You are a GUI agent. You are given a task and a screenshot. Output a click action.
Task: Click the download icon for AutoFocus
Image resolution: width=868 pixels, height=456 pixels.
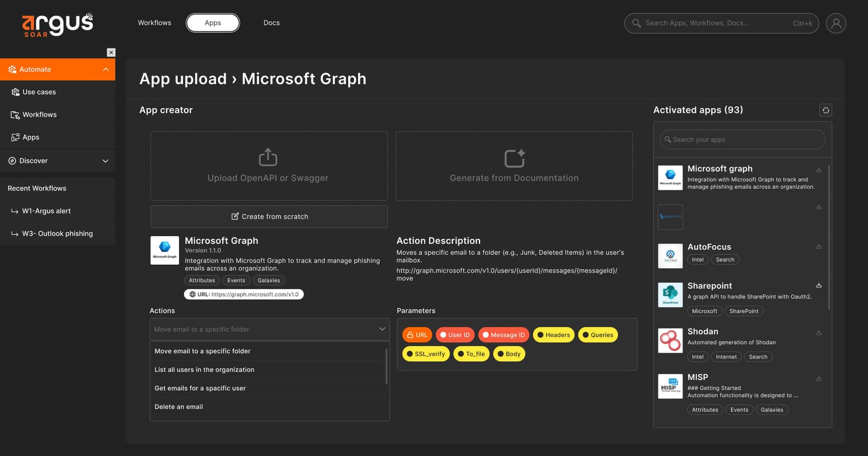tap(819, 246)
